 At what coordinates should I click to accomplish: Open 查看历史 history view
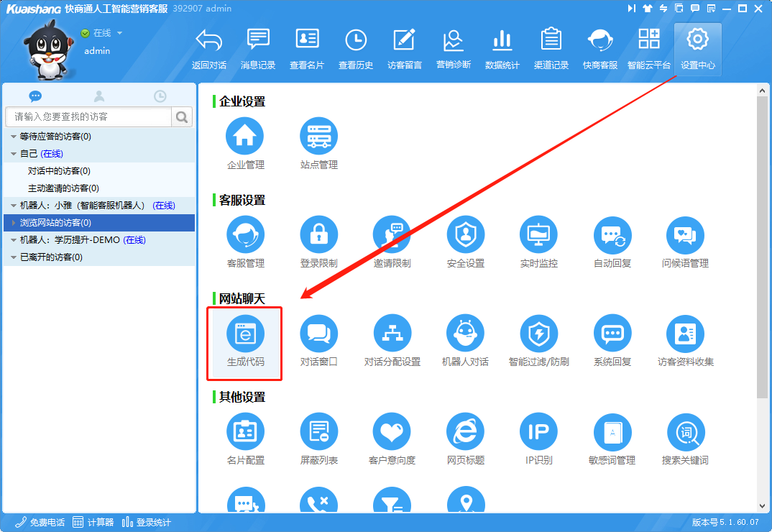pyautogui.click(x=356, y=50)
